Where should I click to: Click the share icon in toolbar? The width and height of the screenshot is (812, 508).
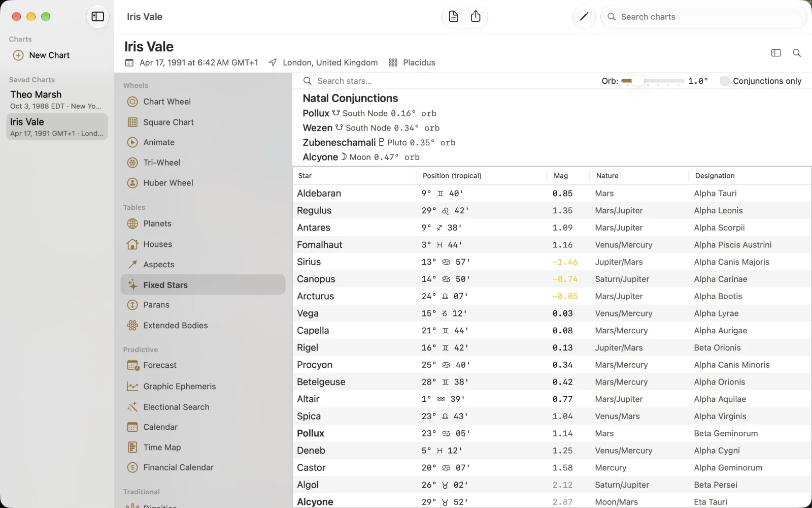tap(476, 17)
